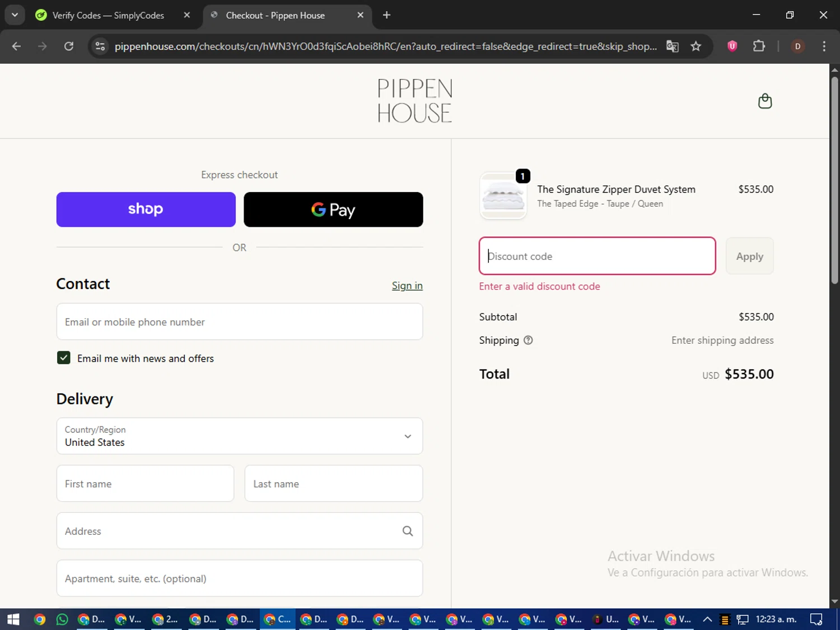Click "The Taped Edge - Taupe / Queen" text
Screen dimensions: 840x630
[600, 204]
